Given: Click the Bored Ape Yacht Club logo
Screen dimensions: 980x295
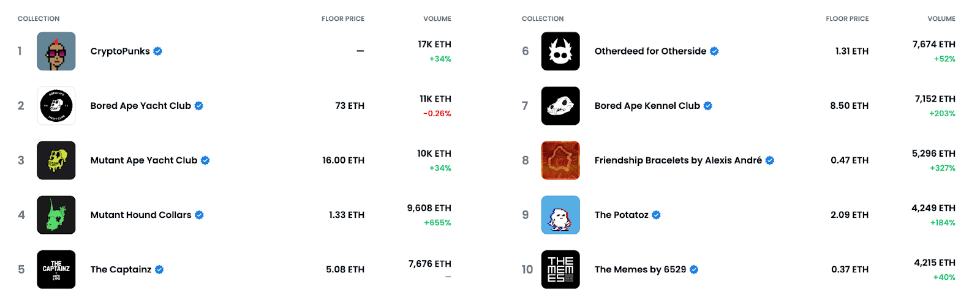Looking at the screenshot, I should coord(56,106).
